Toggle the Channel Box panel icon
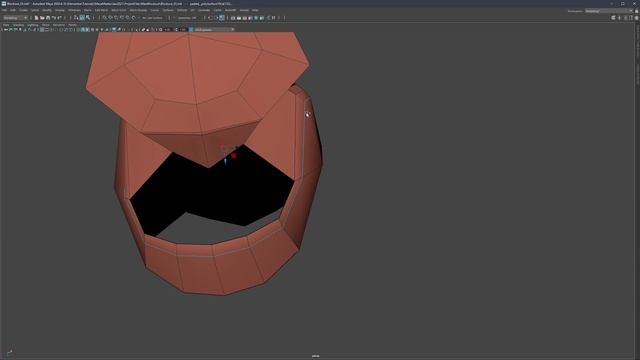640x360 pixels. 636,18
